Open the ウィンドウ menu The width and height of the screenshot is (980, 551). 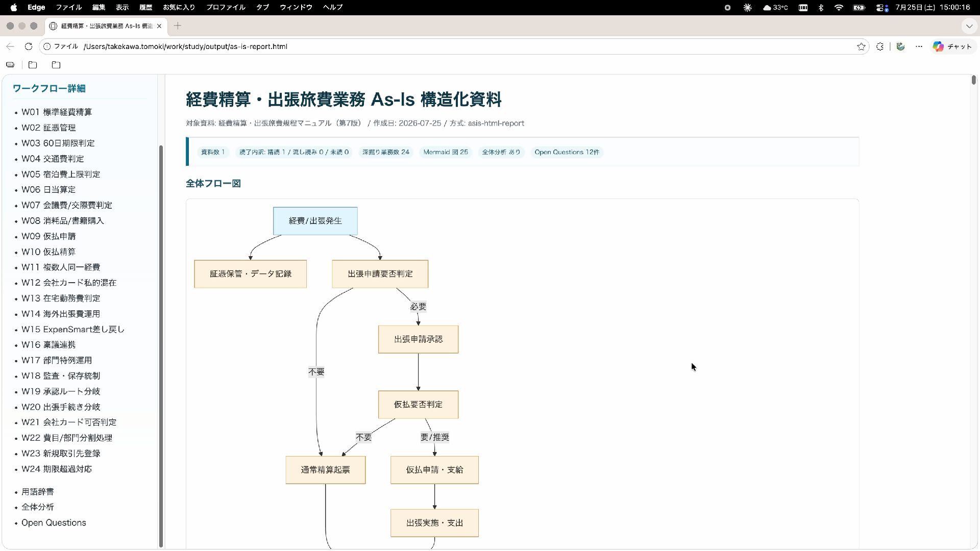(296, 8)
